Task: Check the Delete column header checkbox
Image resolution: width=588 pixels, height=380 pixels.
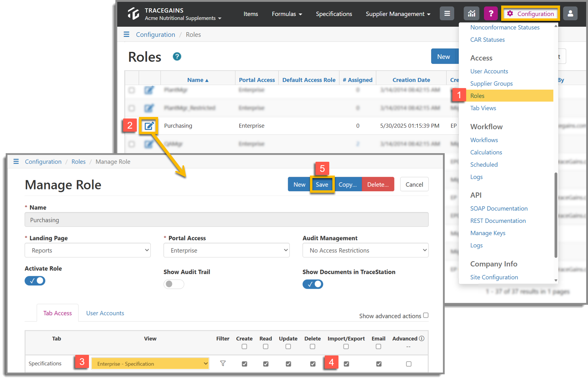Action: coord(313,347)
